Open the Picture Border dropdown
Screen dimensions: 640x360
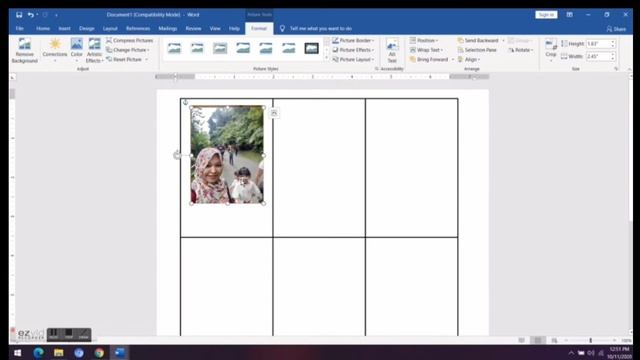point(353,40)
